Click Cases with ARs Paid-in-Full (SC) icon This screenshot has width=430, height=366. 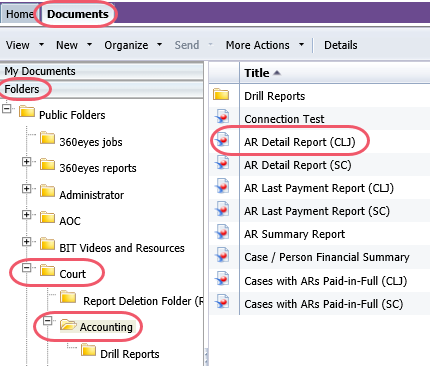pyautogui.click(x=222, y=302)
